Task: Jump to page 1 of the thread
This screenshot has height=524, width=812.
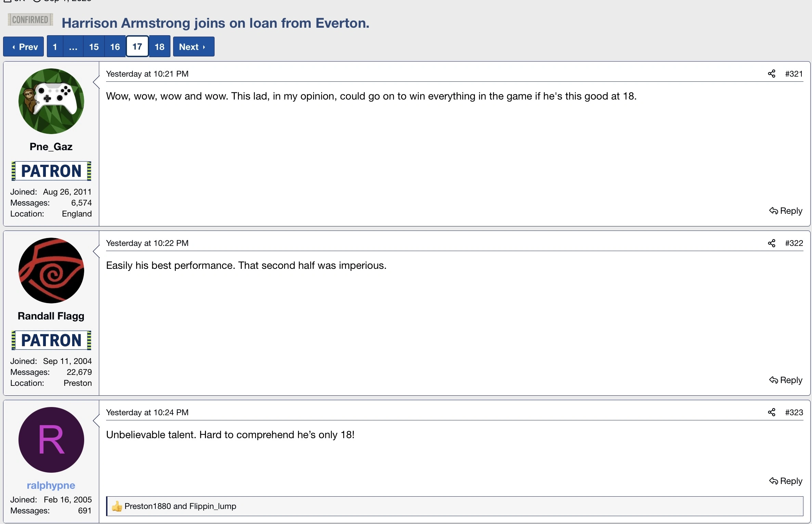Action: click(x=55, y=47)
